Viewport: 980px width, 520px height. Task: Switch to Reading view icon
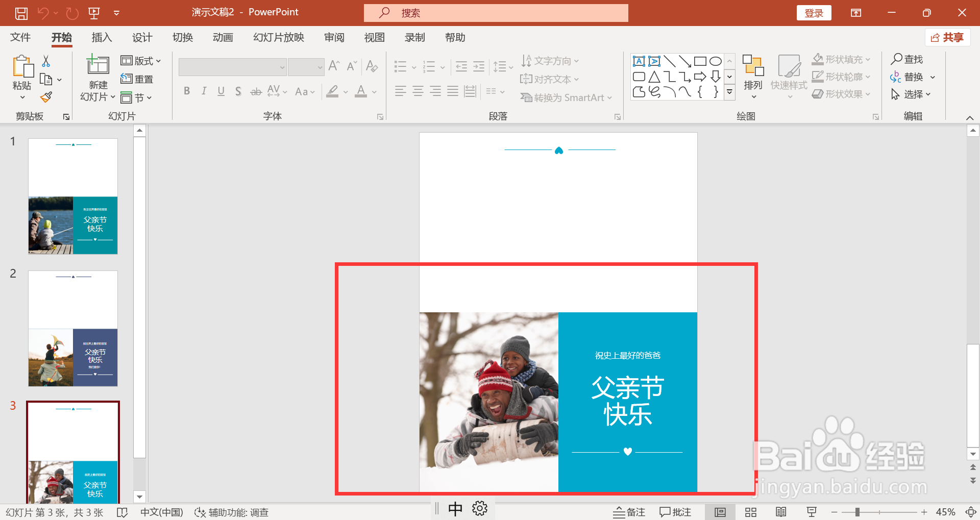click(781, 512)
